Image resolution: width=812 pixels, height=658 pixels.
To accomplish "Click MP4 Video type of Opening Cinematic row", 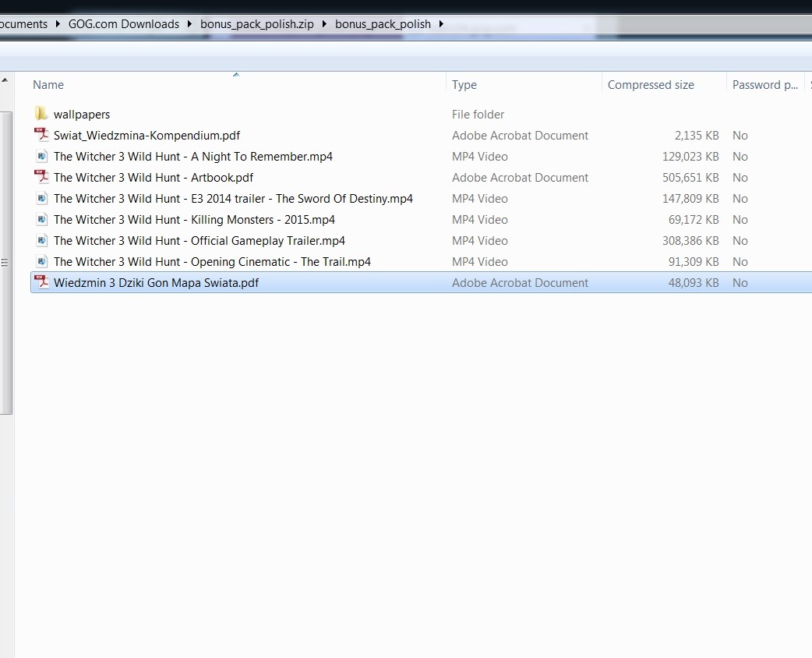I will (479, 262).
